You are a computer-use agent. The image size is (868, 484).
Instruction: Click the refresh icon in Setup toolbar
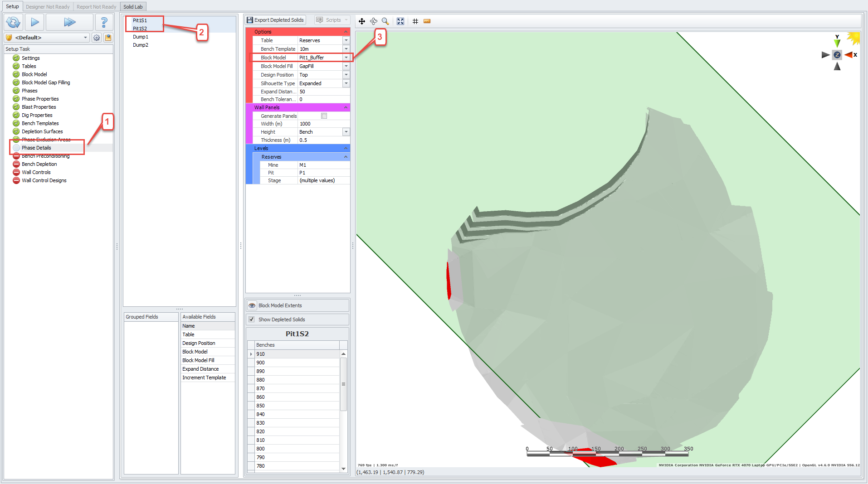point(14,22)
